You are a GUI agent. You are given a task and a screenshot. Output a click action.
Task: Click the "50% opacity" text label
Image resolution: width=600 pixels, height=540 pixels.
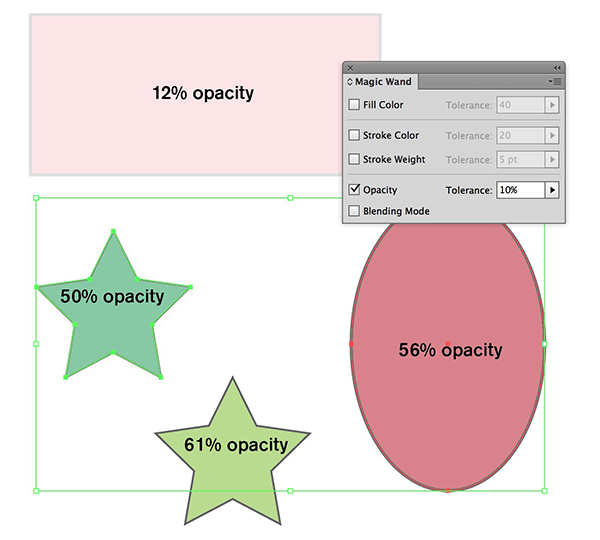112,297
